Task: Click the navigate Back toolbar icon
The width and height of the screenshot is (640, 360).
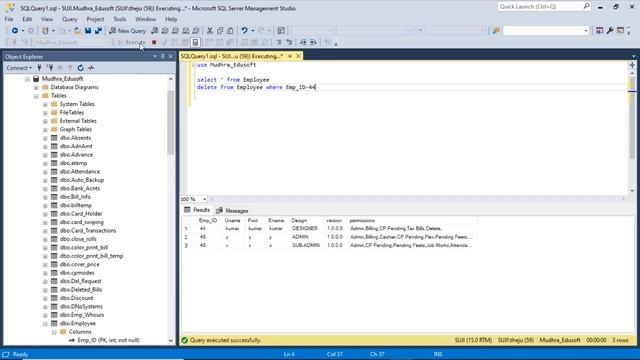Action: pyautogui.click(x=15, y=31)
